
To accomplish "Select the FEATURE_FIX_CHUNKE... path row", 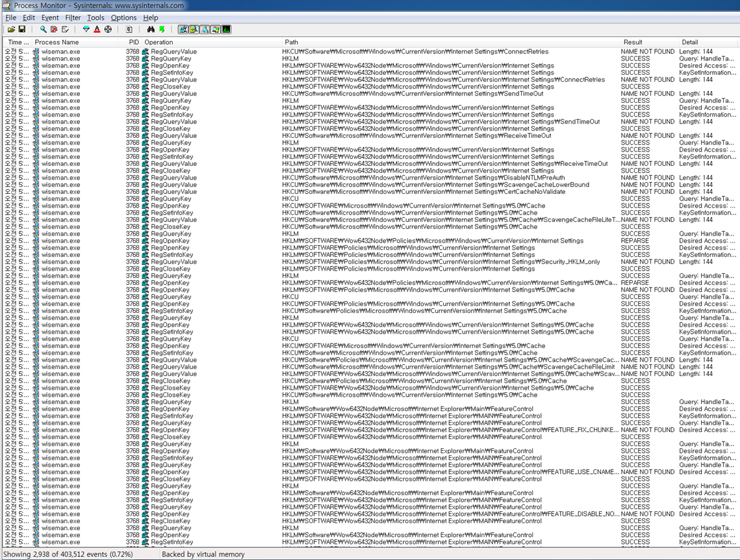I will [450, 430].
